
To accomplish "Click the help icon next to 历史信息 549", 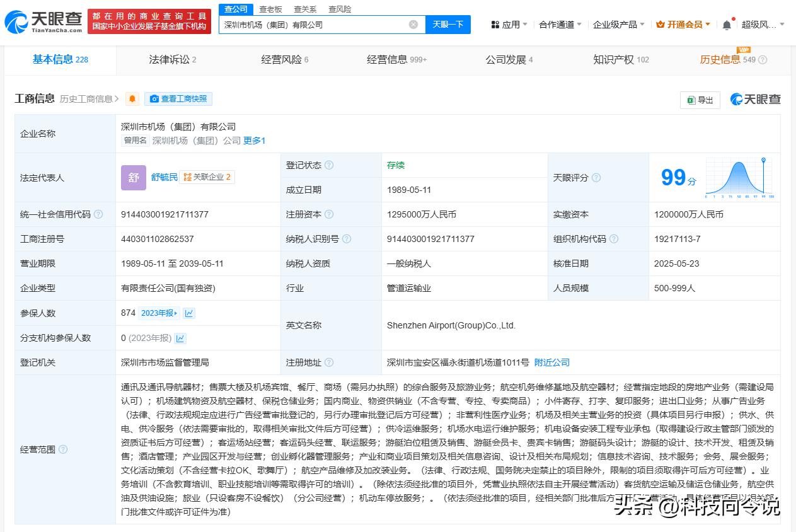I will [x=763, y=60].
